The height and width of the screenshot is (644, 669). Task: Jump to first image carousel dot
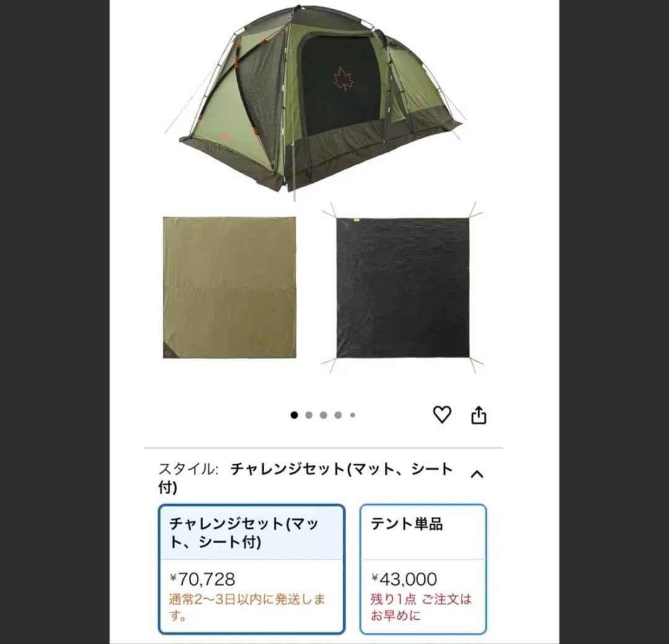(294, 415)
